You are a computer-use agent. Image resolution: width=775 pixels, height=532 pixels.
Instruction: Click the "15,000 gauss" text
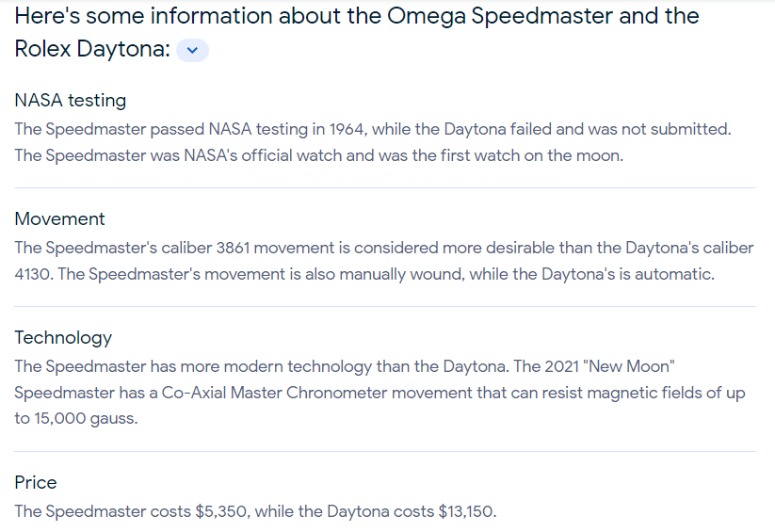pyautogui.click(x=85, y=419)
